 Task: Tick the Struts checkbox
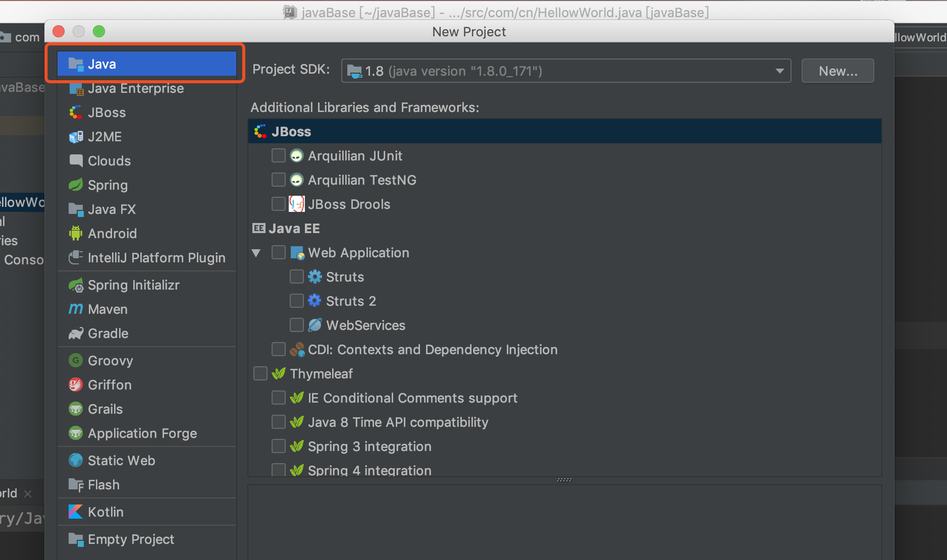(x=297, y=277)
